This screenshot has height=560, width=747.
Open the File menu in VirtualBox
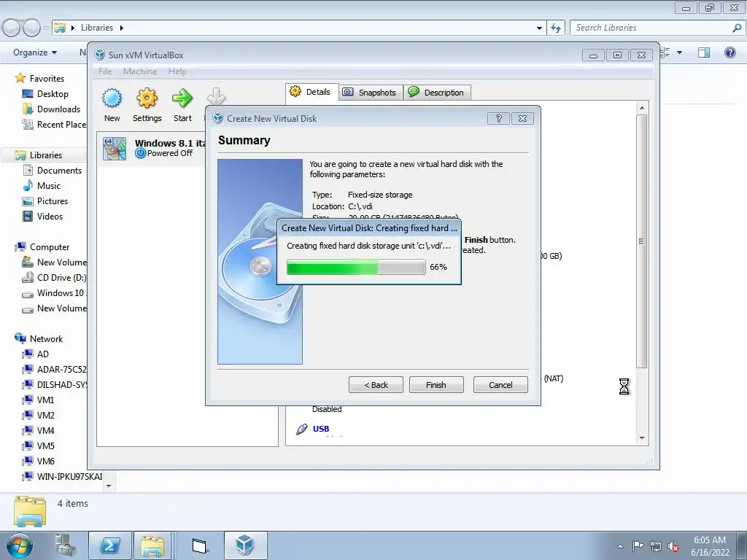pos(105,71)
